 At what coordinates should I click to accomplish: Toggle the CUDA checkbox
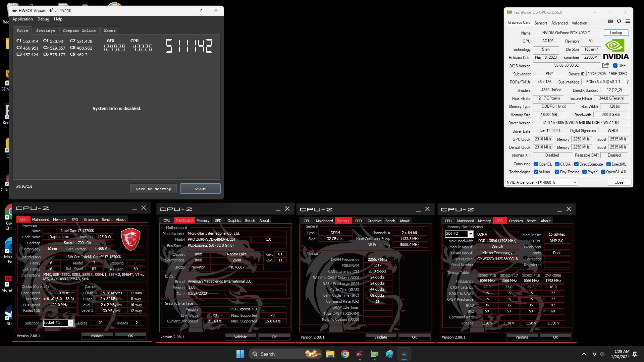(x=557, y=164)
